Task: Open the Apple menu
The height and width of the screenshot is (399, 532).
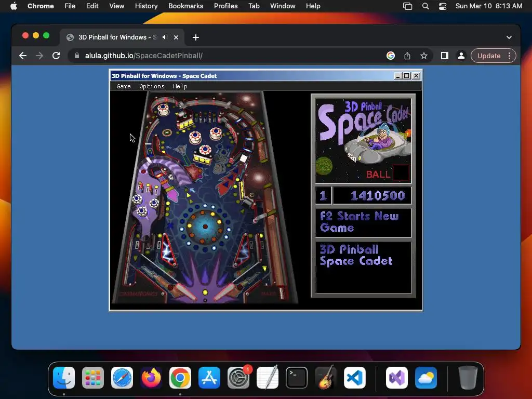Action: [x=14, y=6]
